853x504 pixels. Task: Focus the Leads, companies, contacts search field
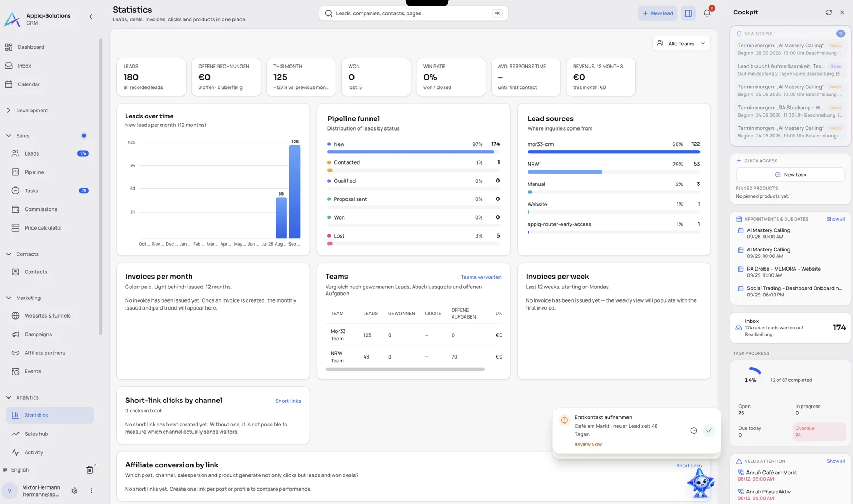click(x=413, y=13)
